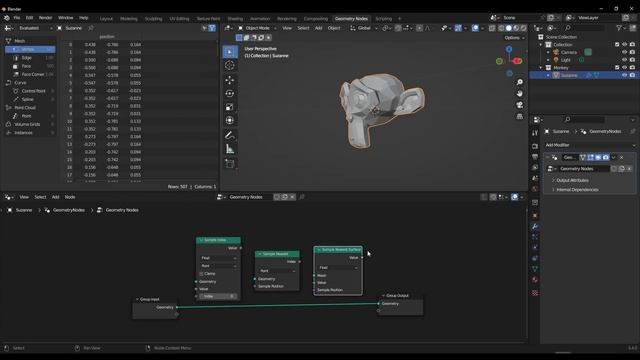Click the pin icon in spreadsheet header
This screenshot has width=640, height=360.
[x=91, y=28]
